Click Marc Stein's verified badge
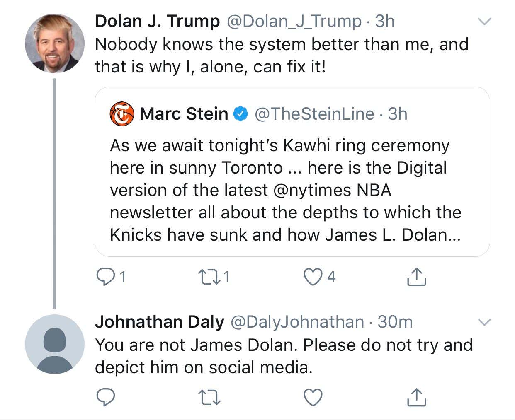Image resolution: width=515 pixels, height=420 pixels. (x=241, y=113)
